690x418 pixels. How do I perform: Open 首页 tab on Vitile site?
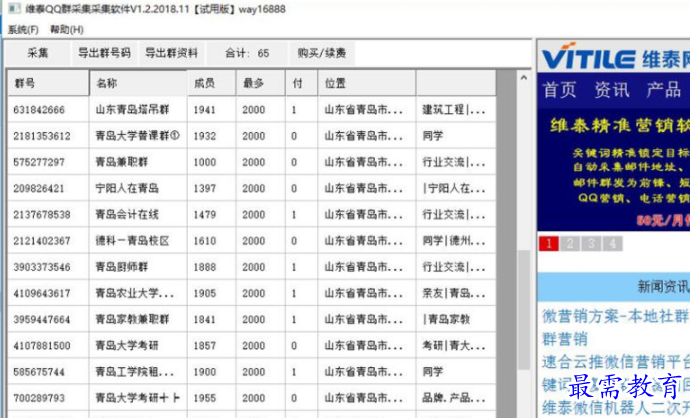pyautogui.click(x=559, y=90)
